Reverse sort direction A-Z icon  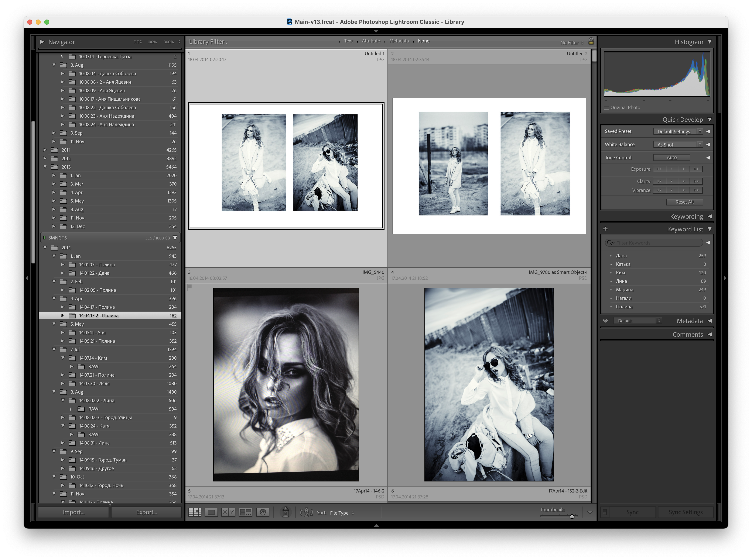pos(306,512)
